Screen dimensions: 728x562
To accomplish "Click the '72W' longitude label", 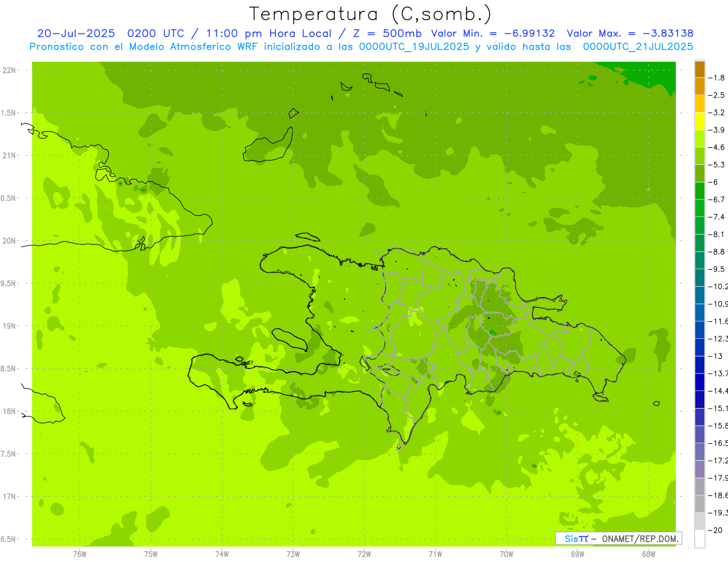I will coord(364,554).
